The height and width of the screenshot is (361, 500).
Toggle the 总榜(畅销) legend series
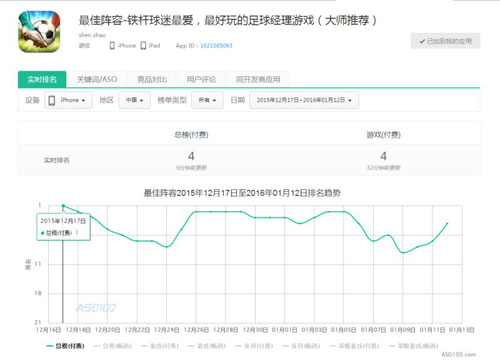click(113, 346)
